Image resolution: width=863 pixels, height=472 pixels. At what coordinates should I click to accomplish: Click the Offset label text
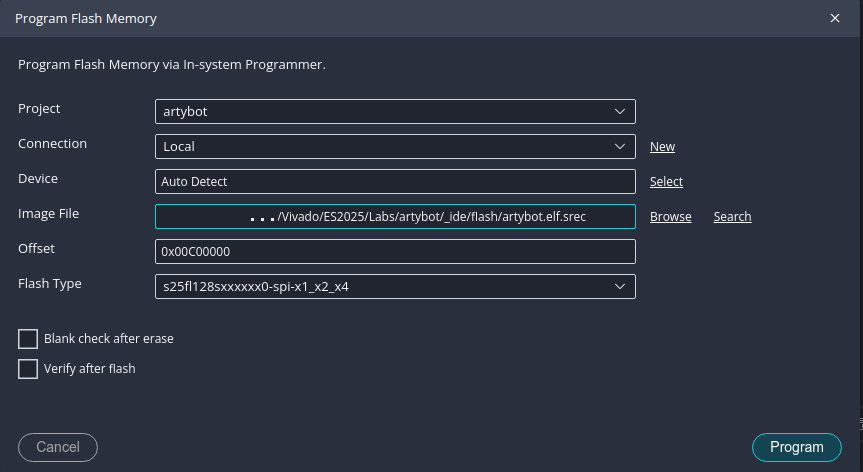(x=36, y=248)
